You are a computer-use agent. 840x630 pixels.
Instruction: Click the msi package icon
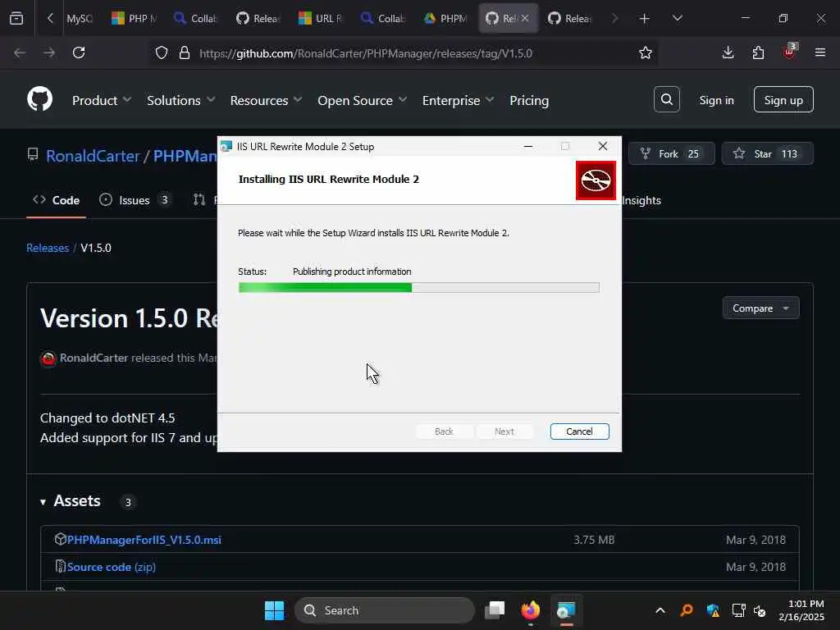coord(60,539)
